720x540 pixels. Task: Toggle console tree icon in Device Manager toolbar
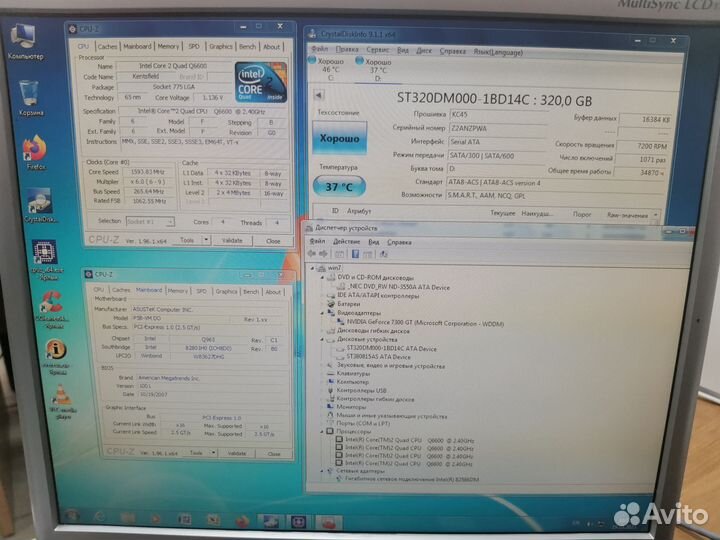pyautogui.click(x=339, y=253)
